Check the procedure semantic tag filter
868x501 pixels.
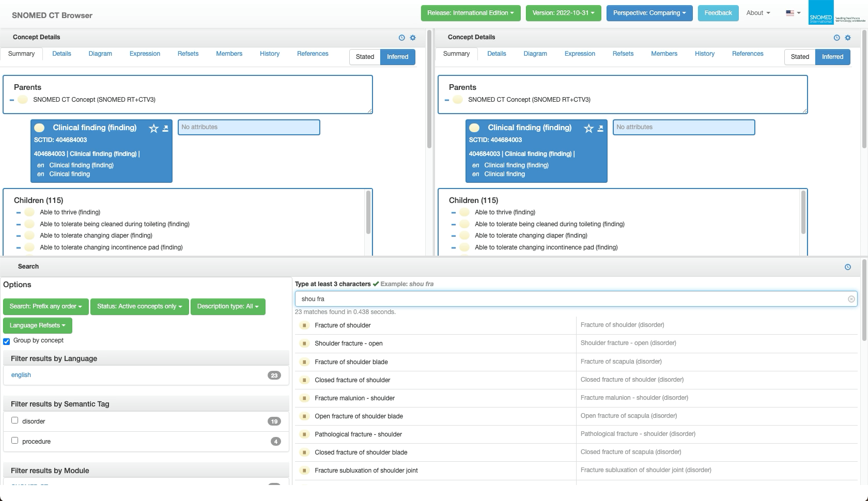point(14,441)
